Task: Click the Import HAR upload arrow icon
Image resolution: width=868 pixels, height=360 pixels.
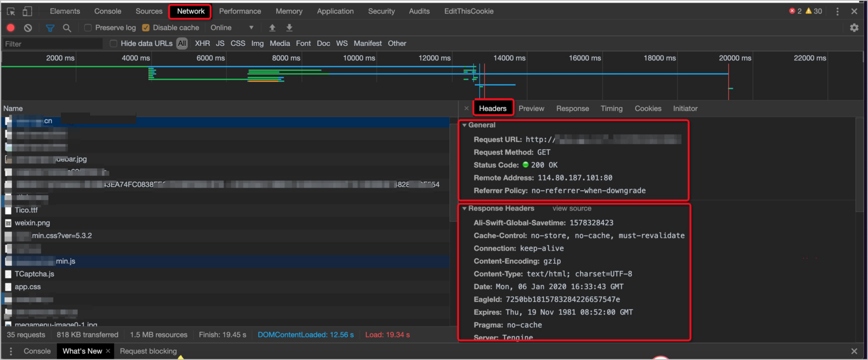Action: click(272, 28)
